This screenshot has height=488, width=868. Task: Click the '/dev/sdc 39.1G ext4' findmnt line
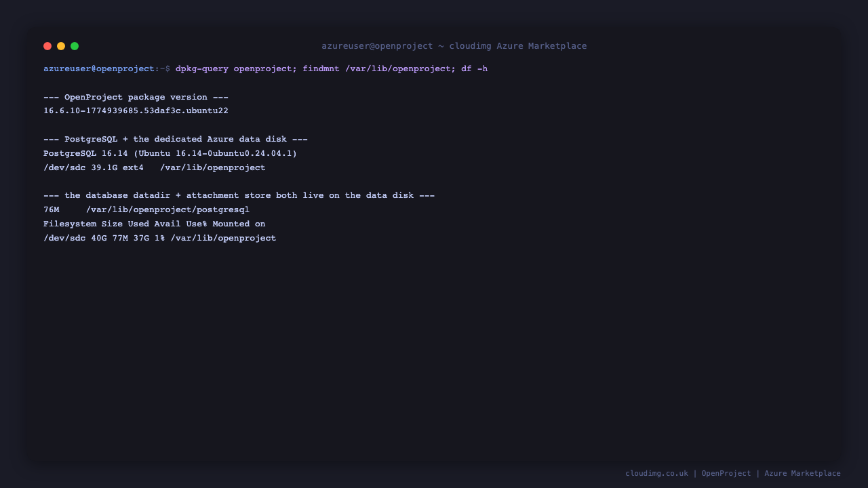(x=155, y=168)
